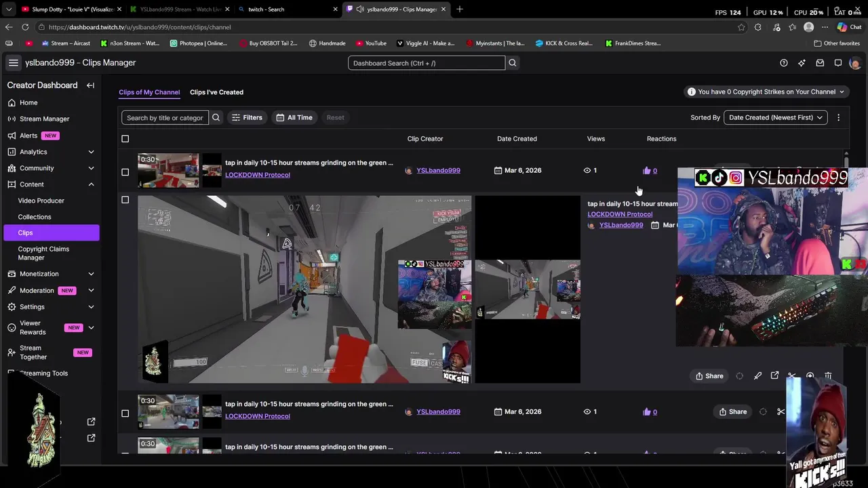Image resolution: width=868 pixels, height=488 pixels.
Task: Click the Filters button
Action: 247,118
